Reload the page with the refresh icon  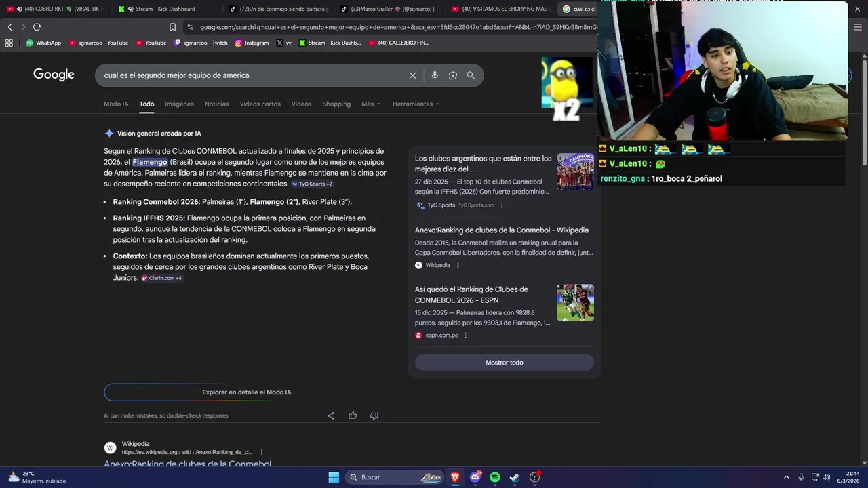pos(37,27)
